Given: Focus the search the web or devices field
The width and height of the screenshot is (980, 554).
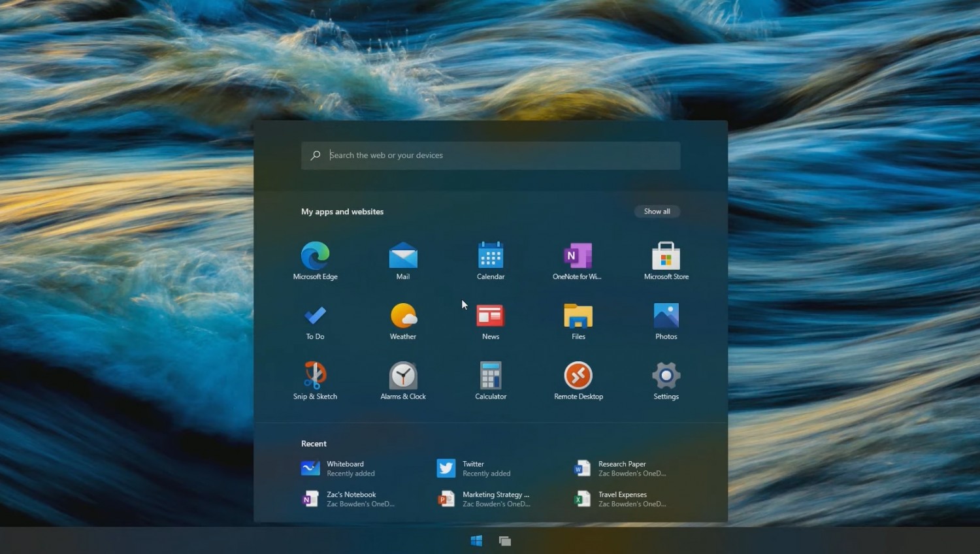Looking at the screenshot, I should 491,155.
